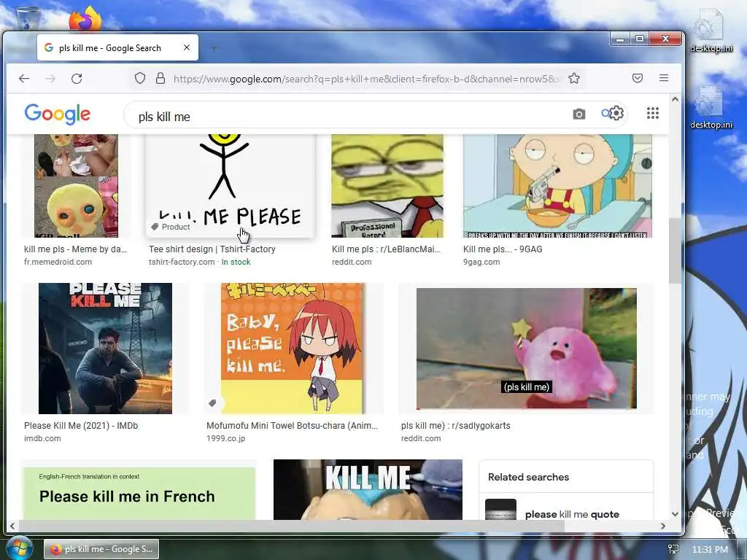The height and width of the screenshot is (560, 747).
Task: Click the vertical scrollbar thumb
Action: coord(675,252)
